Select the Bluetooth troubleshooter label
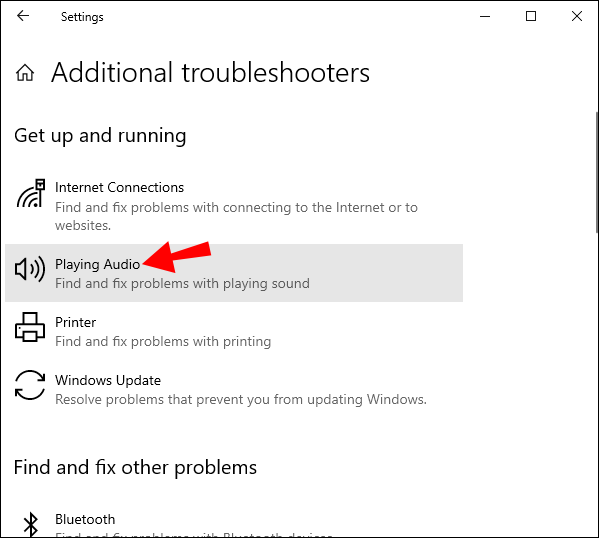This screenshot has height=538, width=599. [x=85, y=519]
